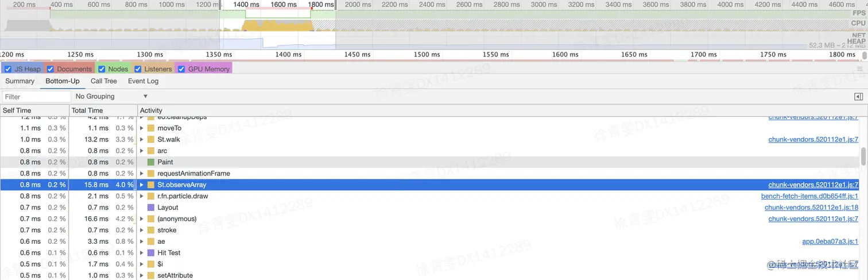Open chunk-vendors link on St.observeArray row
Image resolution: width=868 pixels, height=280 pixels.
(x=813, y=185)
